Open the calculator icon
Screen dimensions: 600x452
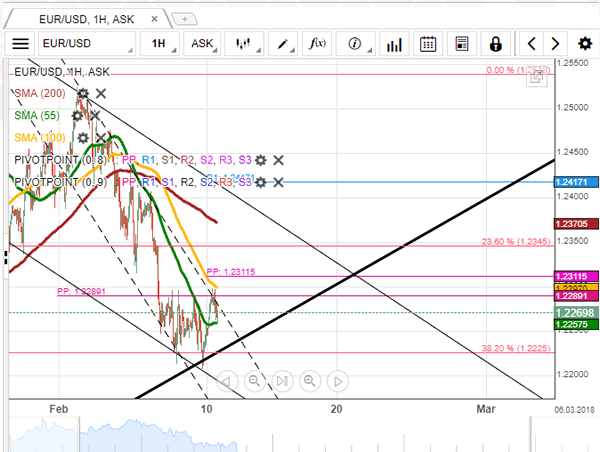pos(462,44)
